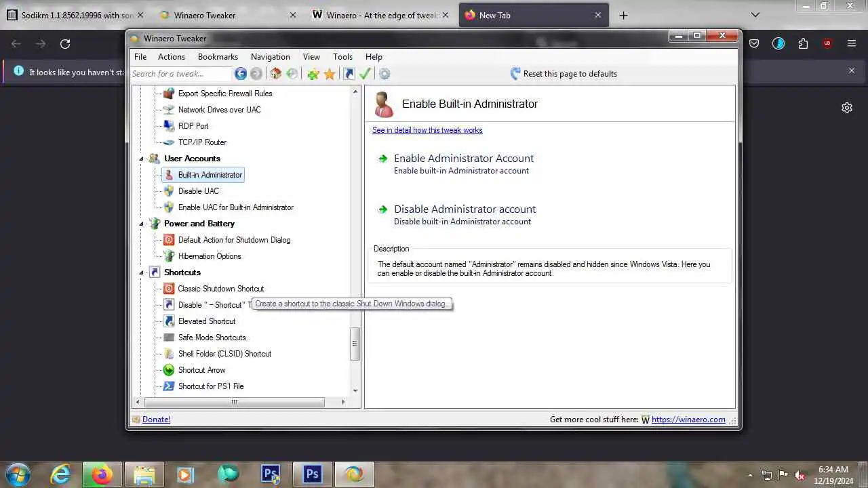Open the Firefox hamburger application menu
The width and height of the screenshot is (868, 488).
(x=852, y=44)
